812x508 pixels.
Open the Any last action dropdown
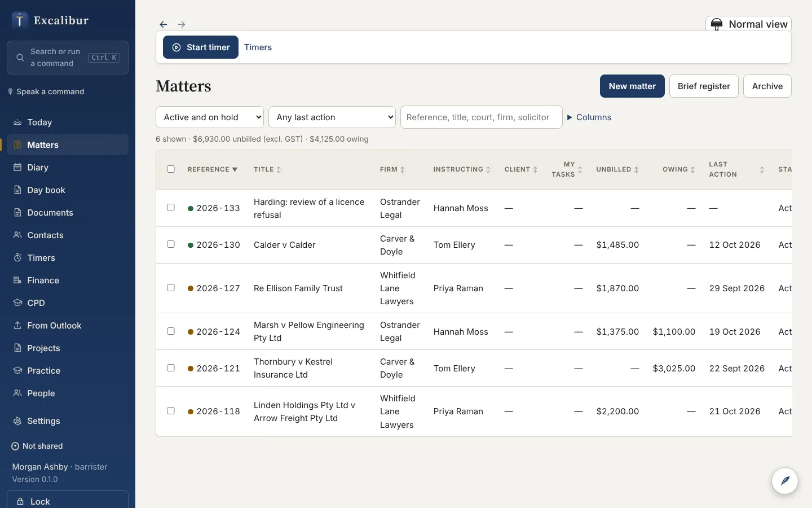[x=332, y=117]
